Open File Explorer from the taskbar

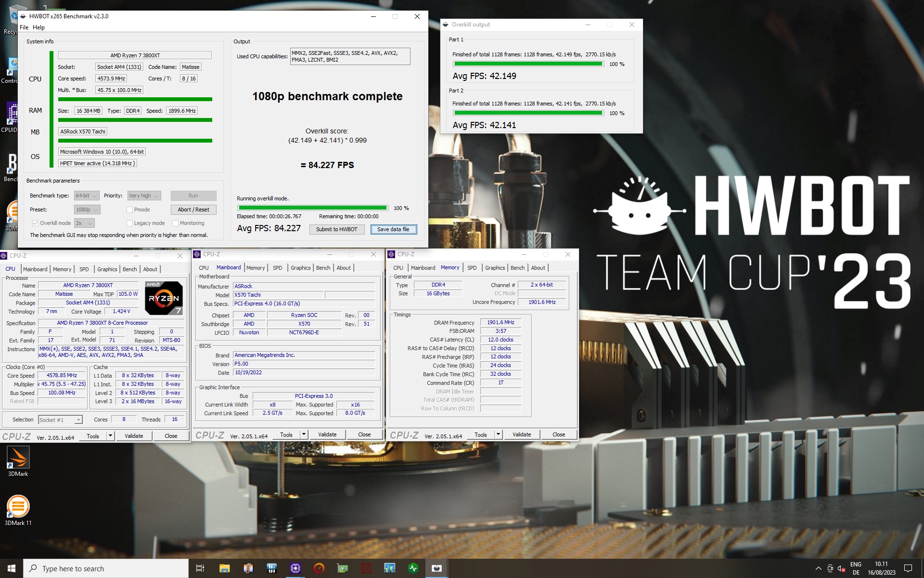224,568
